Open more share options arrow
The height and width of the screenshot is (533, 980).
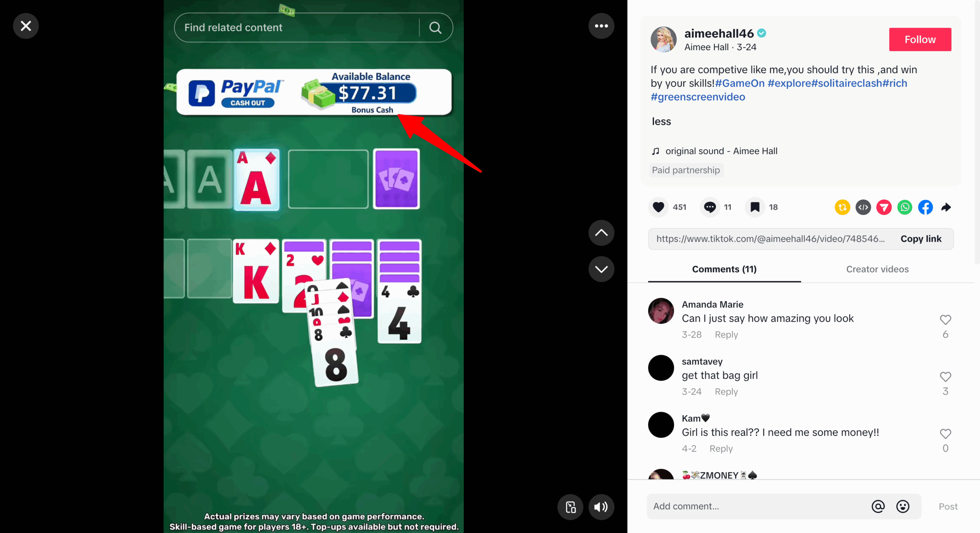tap(946, 207)
